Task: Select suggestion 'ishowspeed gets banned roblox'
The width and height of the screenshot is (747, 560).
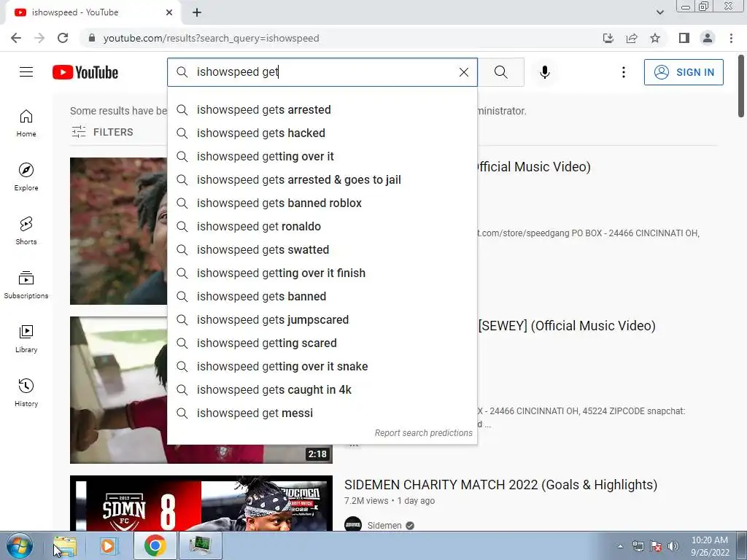Action: (322, 203)
